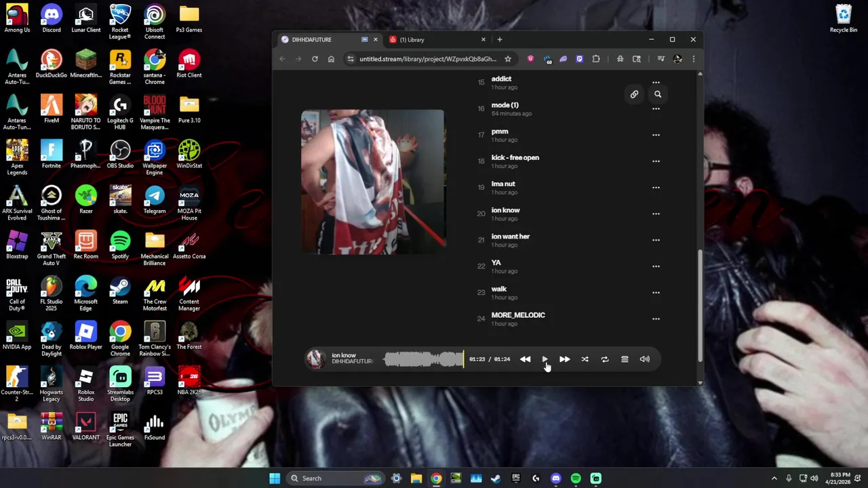Open the Chrome three-dot menu

point(693,59)
